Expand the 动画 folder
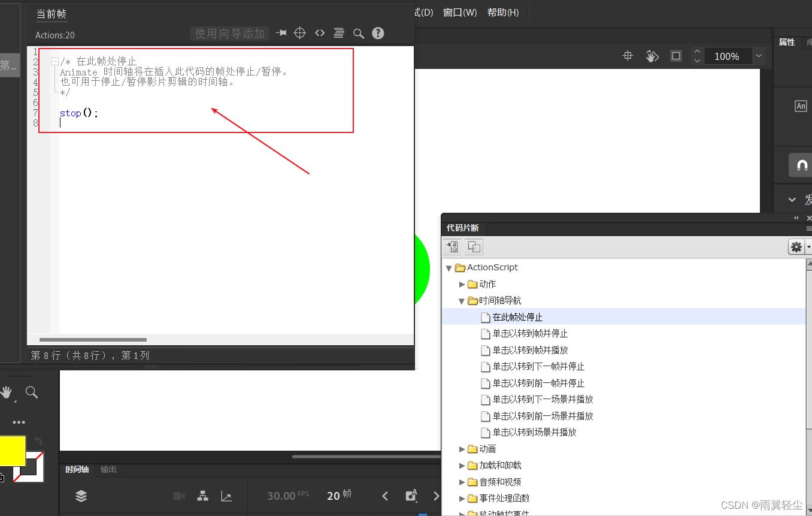The width and height of the screenshot is (812, 516). click(x=462, y=449)
